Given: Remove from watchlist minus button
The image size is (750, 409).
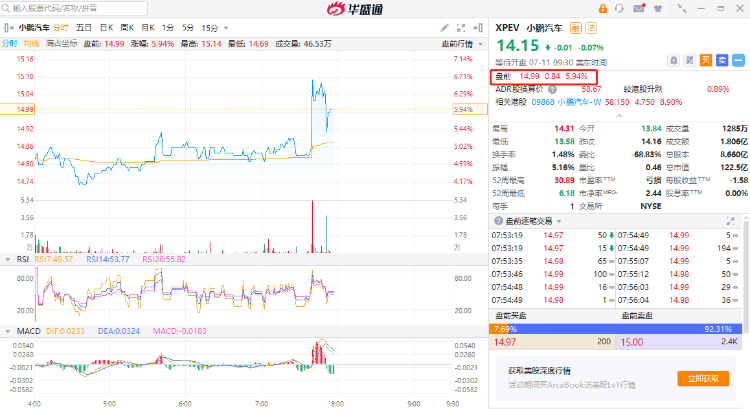Looking at the screenshot, I should (x=739, y=60).
